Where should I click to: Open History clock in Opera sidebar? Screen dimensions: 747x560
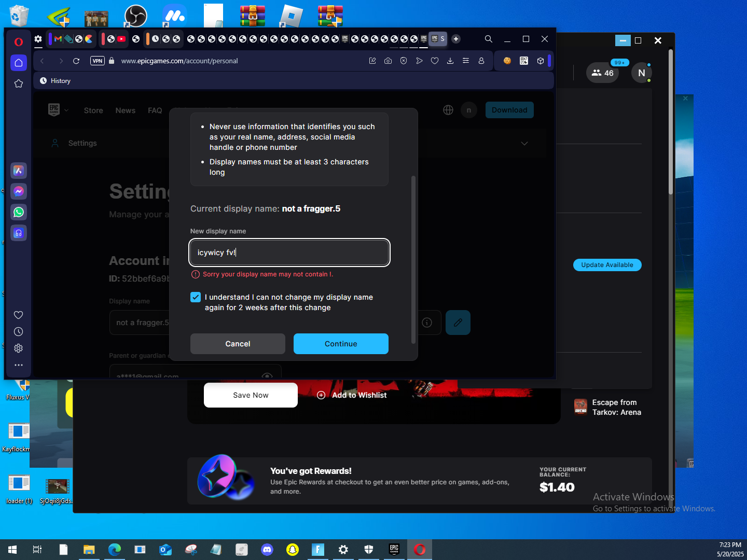[x=19, y=331]
